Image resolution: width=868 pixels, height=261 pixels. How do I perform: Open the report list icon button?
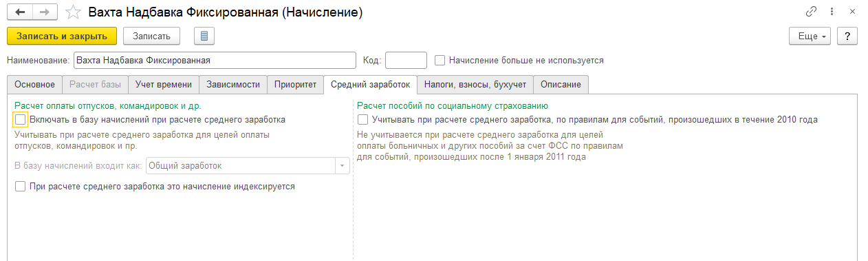205,36
